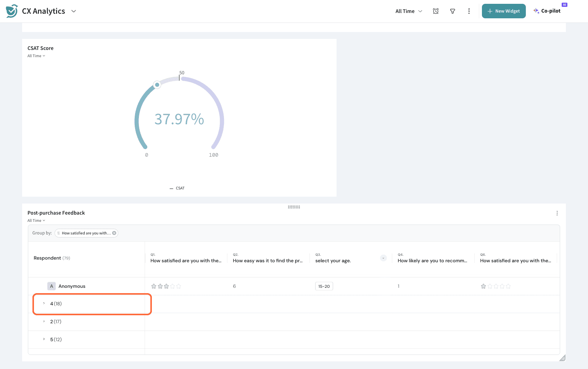Click the widget resize corner handle

tap(562, 358)
